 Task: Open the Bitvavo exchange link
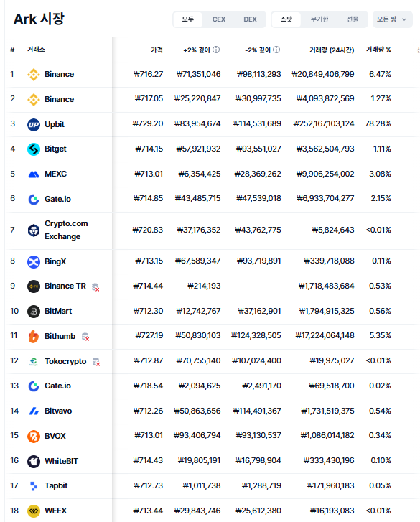pyautogui.click(x=58, y=411)
